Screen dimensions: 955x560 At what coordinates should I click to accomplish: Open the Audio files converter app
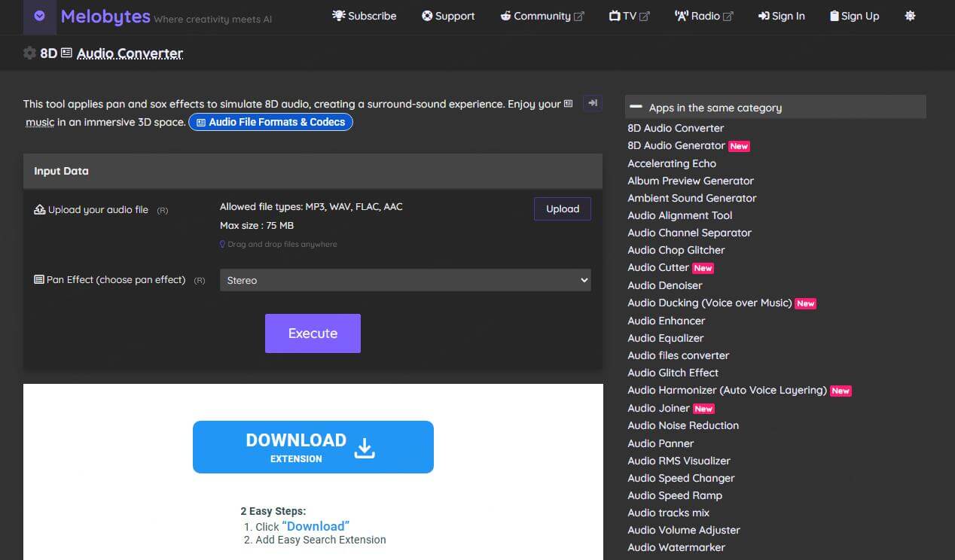coord(679,355)
